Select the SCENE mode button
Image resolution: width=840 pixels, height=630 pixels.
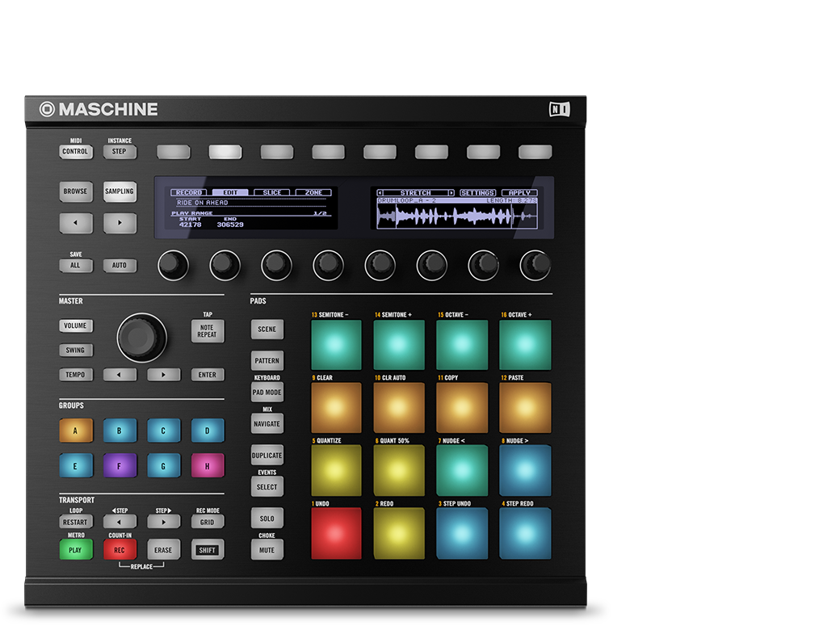[x=267, y=330]
